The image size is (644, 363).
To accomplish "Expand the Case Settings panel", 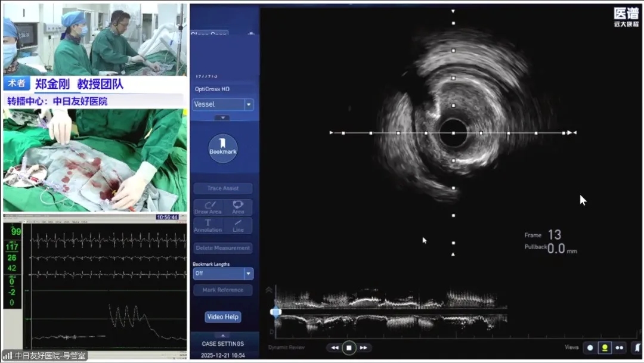I will tap(222, 336).
